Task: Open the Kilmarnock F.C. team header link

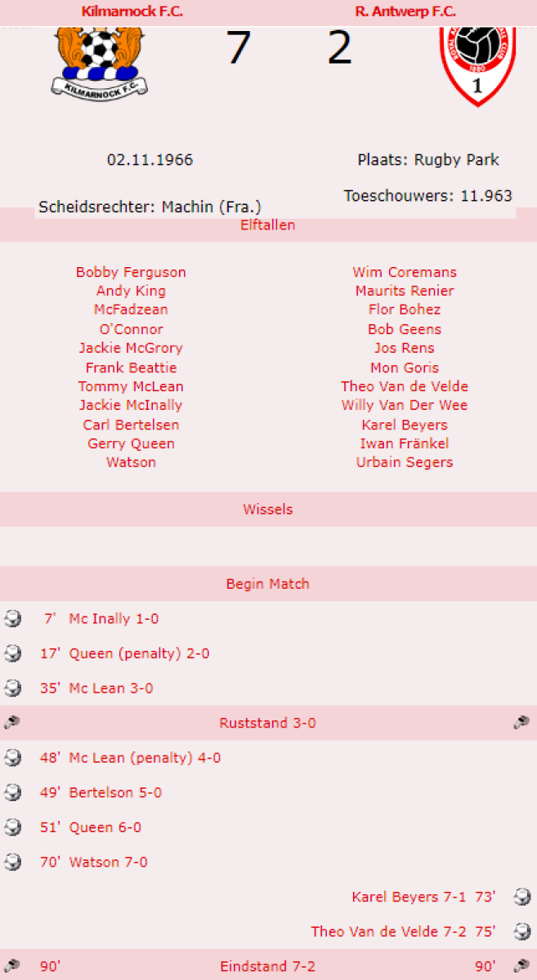Action: (132, 11)
